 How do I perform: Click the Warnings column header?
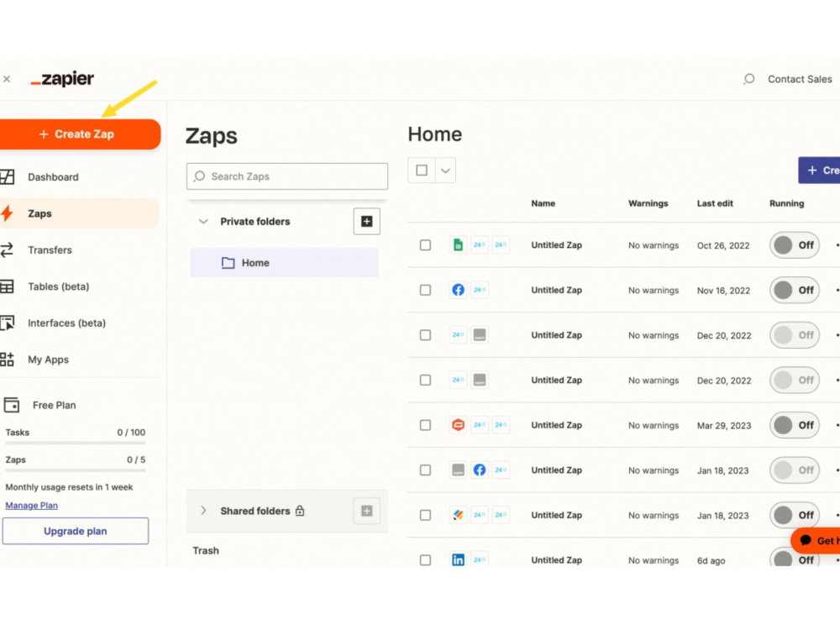point(648,203)
